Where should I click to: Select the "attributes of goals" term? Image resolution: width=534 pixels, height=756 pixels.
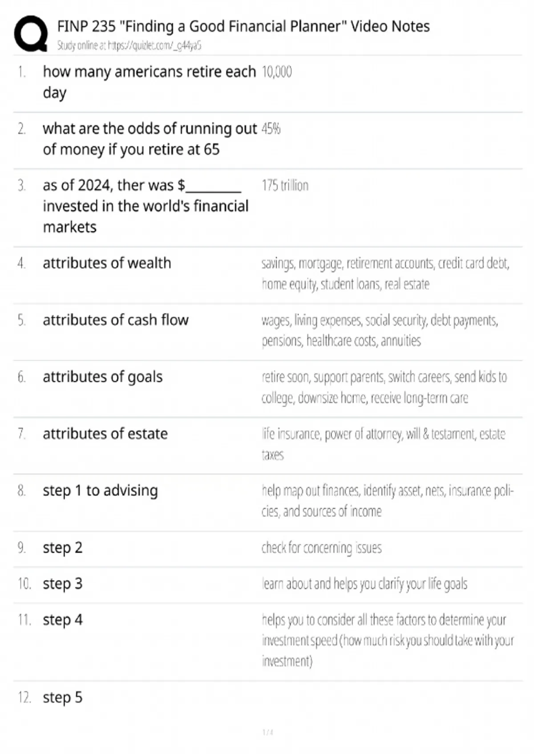(103, 377)
